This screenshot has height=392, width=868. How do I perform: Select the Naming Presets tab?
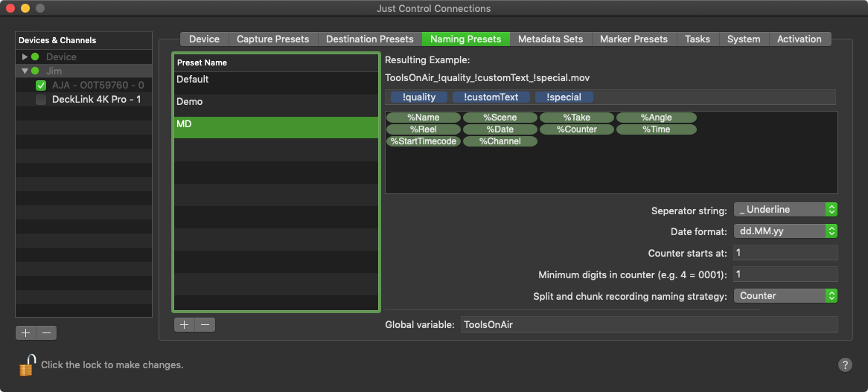tap(465, 39)
